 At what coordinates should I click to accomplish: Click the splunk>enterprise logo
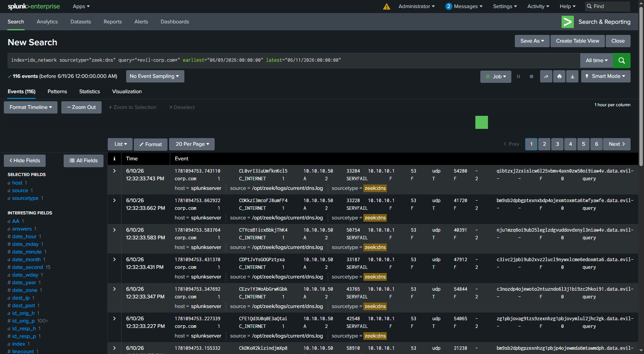coord(34,7)
